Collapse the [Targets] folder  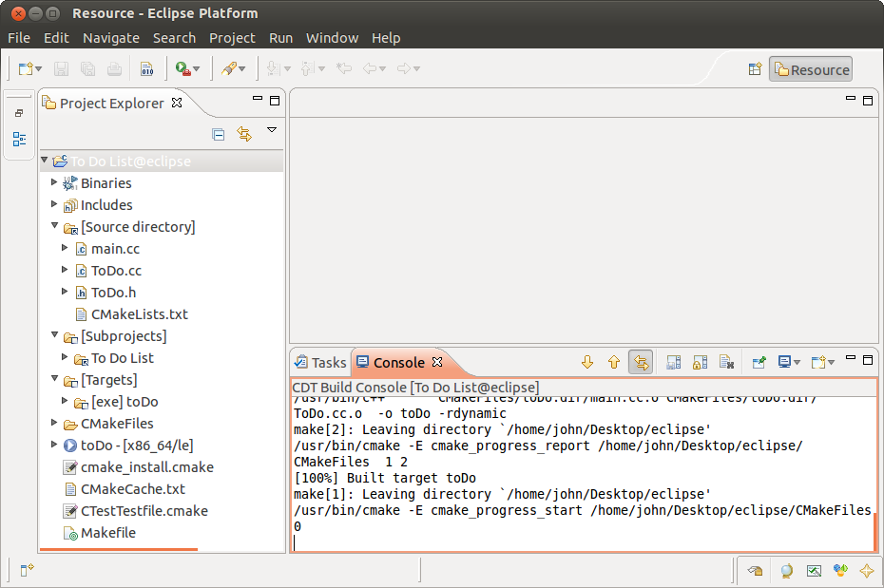(55, 378)
